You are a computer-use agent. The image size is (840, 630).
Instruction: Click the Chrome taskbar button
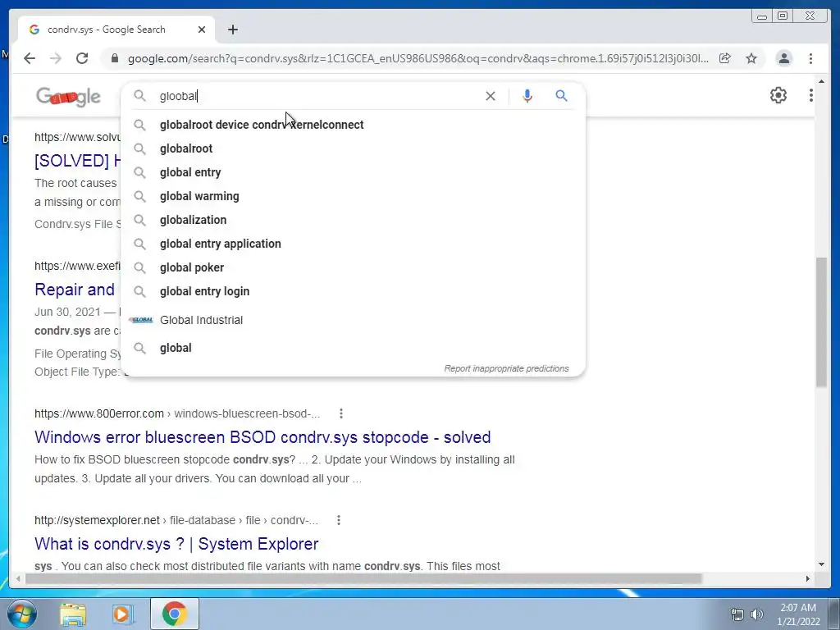click(174, 614)
